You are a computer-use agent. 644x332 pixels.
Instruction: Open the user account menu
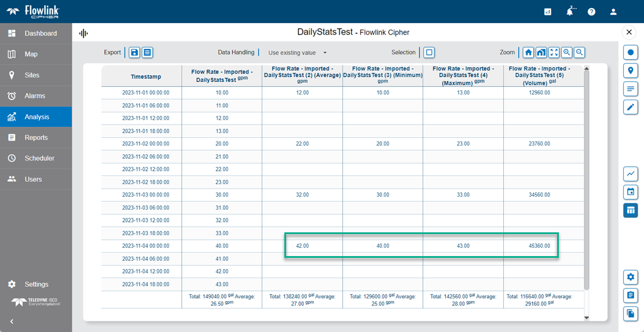coord(613,12)
